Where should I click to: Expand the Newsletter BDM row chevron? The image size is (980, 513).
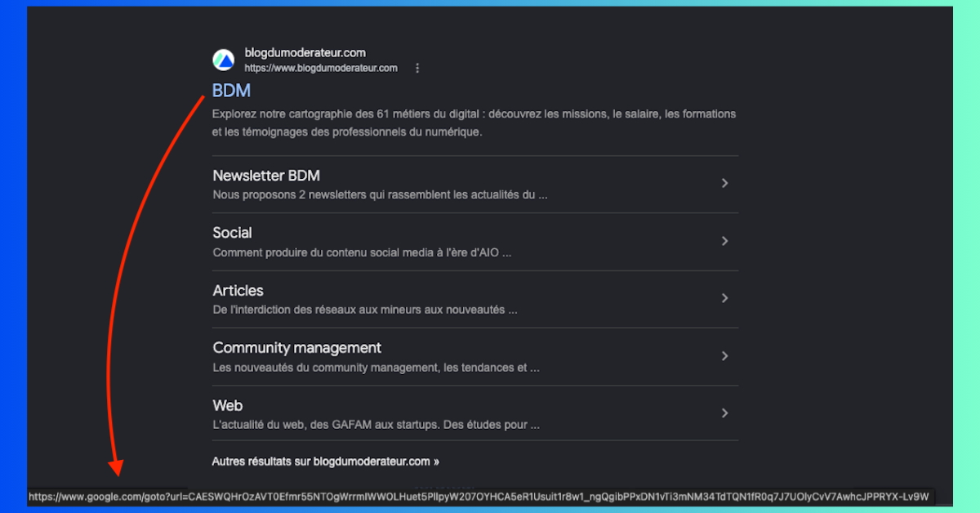(x=724, y=184)
